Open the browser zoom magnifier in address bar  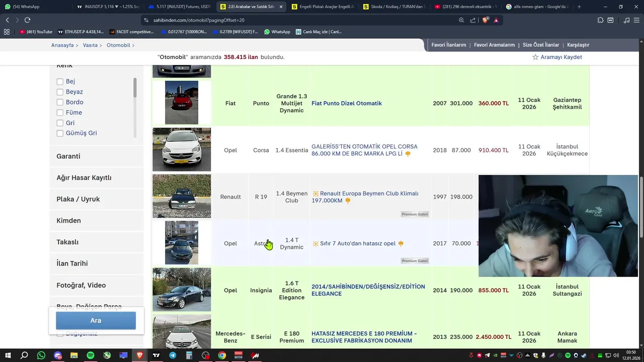pyautogui.click(x=461, y=20)
